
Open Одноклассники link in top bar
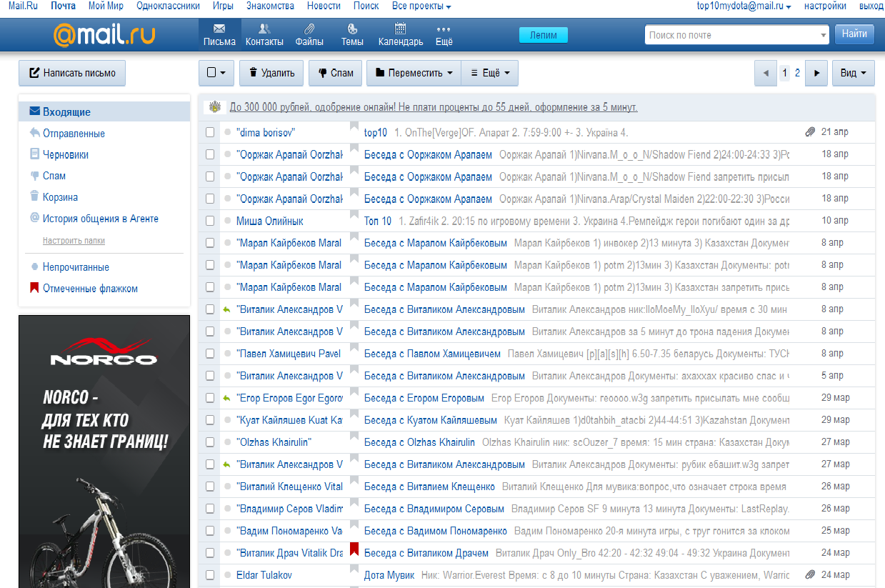pos(168,6)
